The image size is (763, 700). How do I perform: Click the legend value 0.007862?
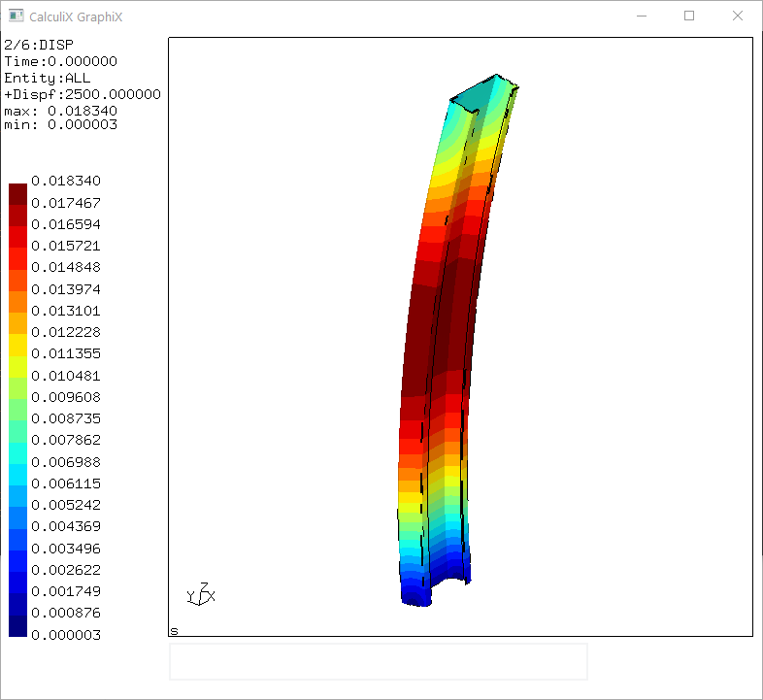tap(66, 440)
